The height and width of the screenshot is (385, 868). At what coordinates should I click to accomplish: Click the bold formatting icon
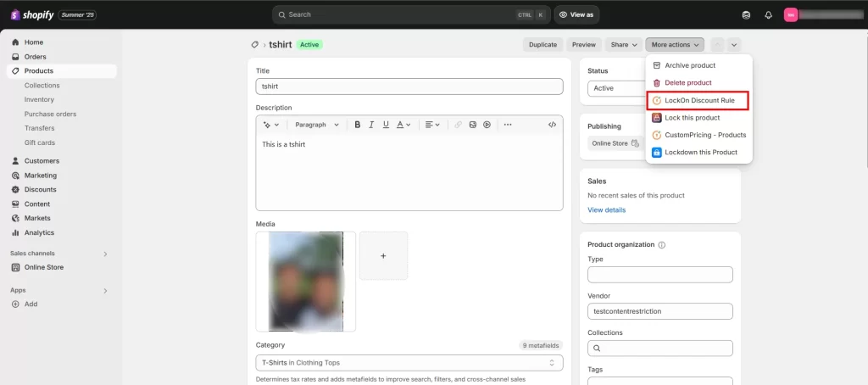[x=358, y=125]
